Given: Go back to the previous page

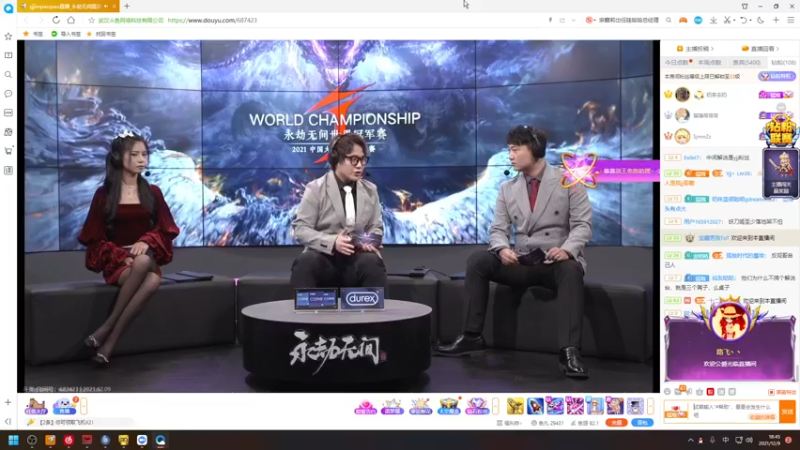Looking at the screenshot, I should tap(27, 20).
